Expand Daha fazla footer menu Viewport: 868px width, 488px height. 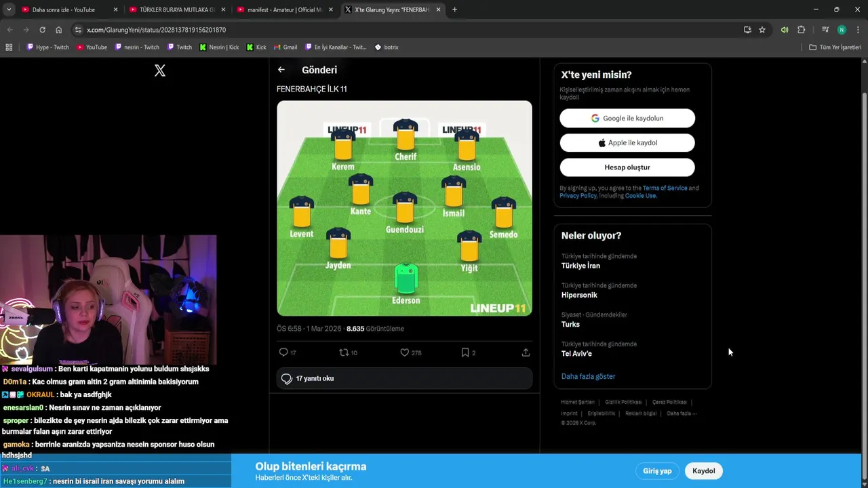click(682, 413)
